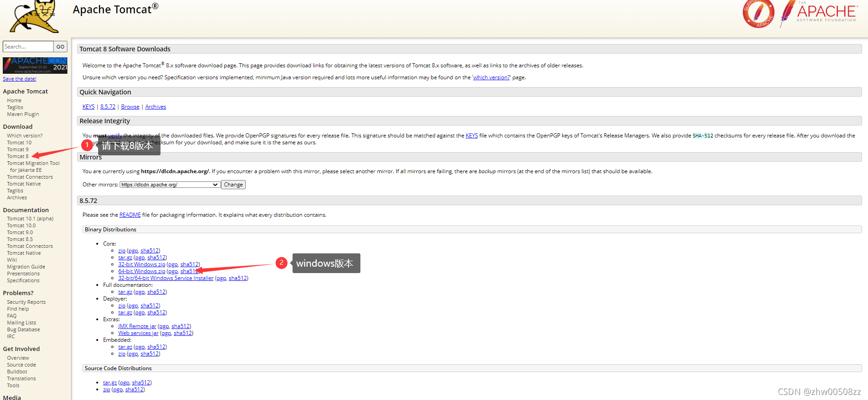The width and height of the screenshot is (868, 400).
Task: Click the Change mirror button
Action: click(233, 185)
